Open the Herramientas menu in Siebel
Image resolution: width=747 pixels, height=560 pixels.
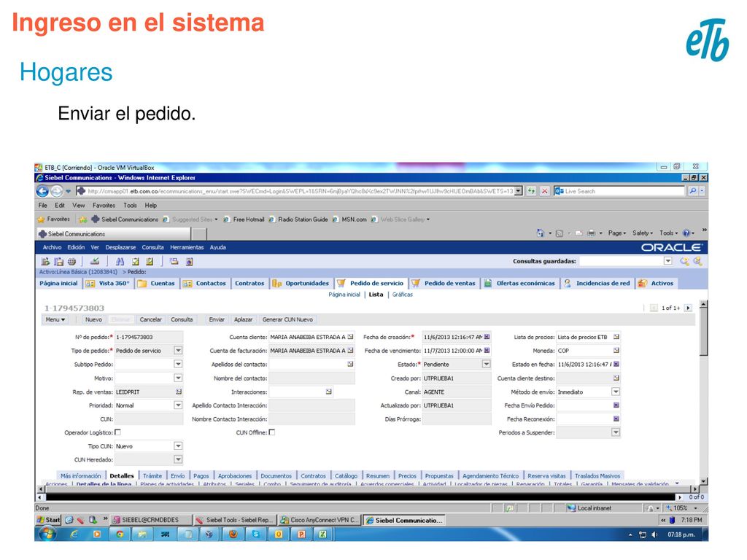click(187, 247)
